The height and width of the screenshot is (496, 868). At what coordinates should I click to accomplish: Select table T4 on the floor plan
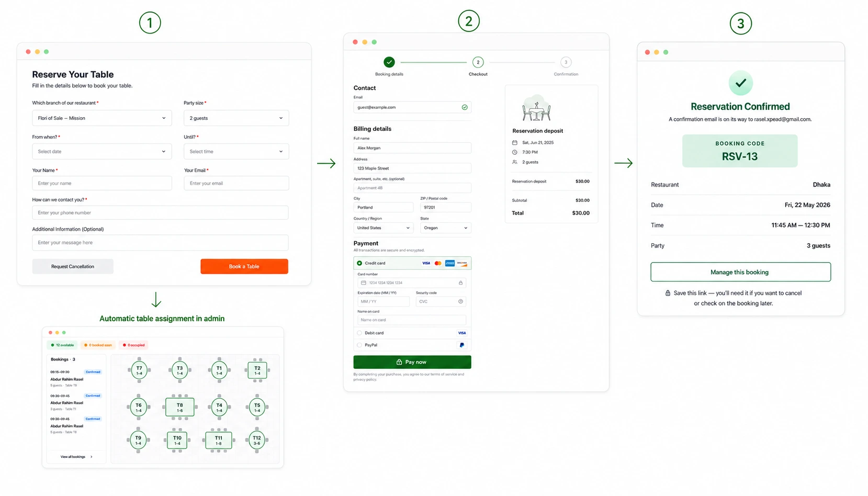click(219, 407)
